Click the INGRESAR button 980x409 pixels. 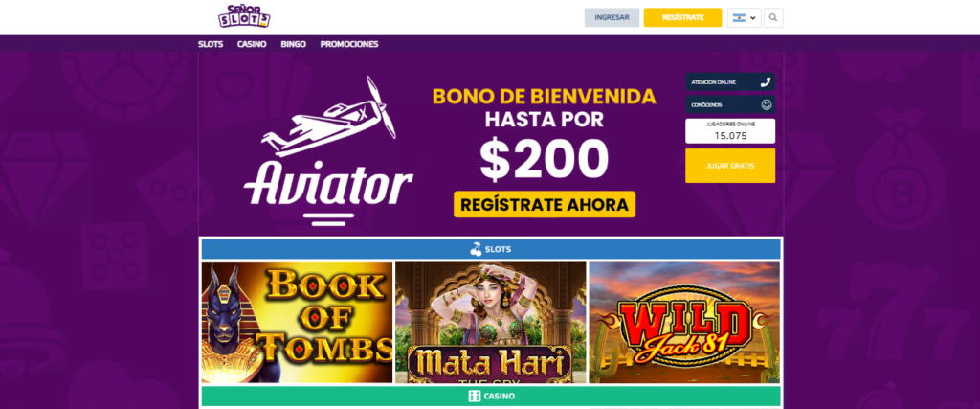coord(612,17)
